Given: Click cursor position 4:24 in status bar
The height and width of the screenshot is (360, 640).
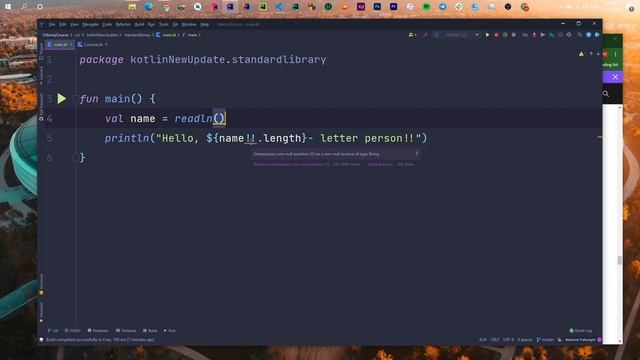Looking at the screenshot, I should [x=483, y=340].
